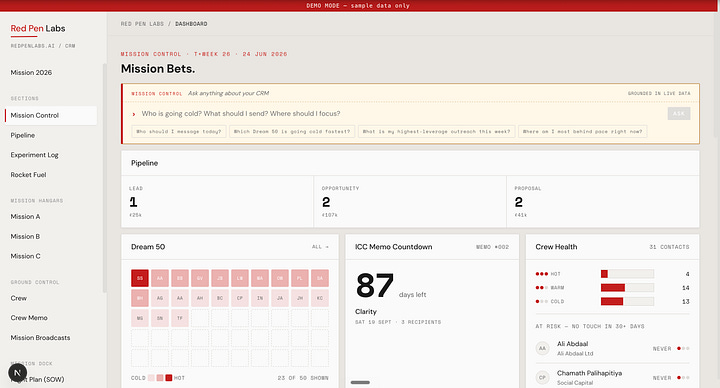This screenshot has height=388, width=720.
Task: Click the medium pink legend swatch
Action: coord(160,378)
